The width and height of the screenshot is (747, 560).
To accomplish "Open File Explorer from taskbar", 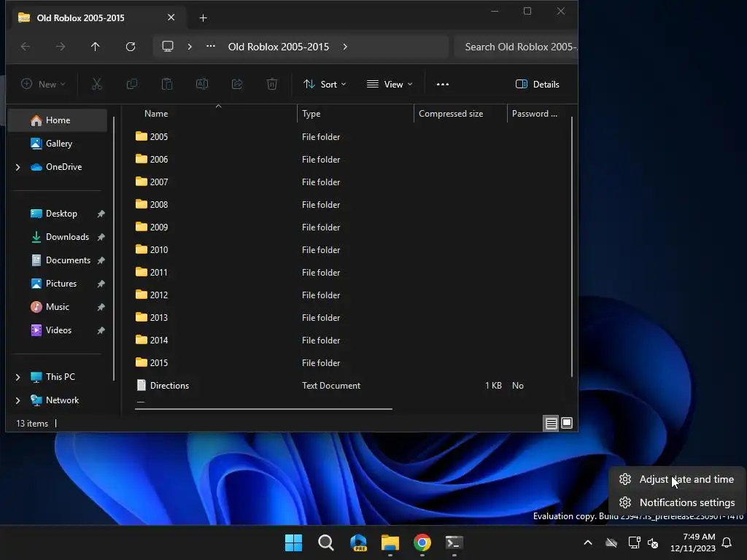I will (x=390, y=542).
